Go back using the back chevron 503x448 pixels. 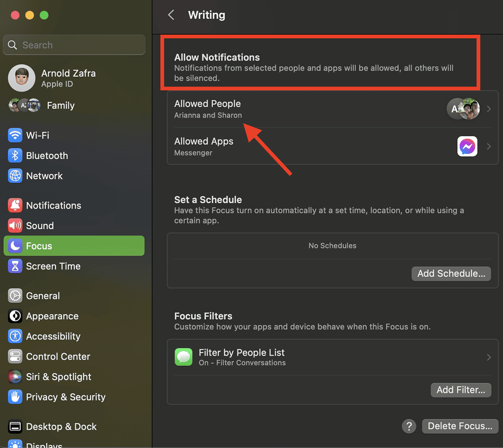pyautogui.click(x=171, y=15)
